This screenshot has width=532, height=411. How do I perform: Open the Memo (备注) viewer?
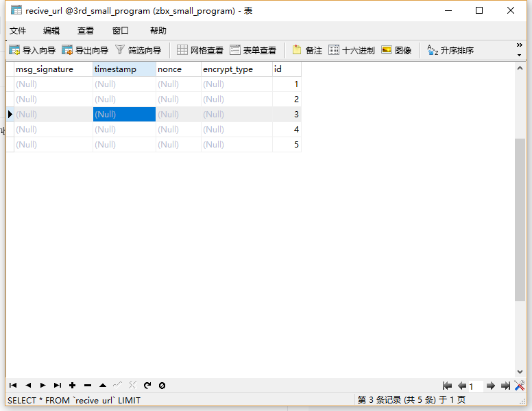point(307,50)
